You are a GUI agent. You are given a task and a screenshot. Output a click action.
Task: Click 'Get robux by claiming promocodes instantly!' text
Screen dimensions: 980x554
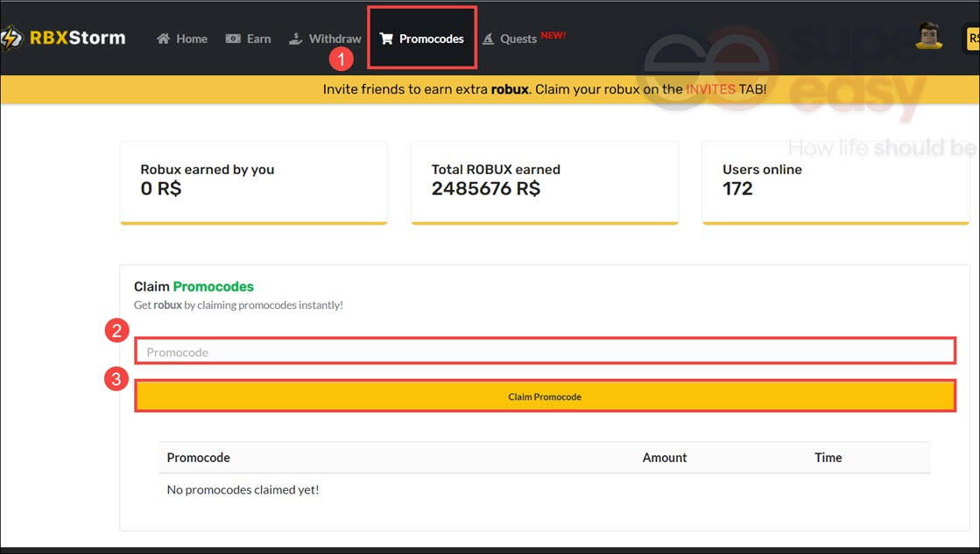238,305
